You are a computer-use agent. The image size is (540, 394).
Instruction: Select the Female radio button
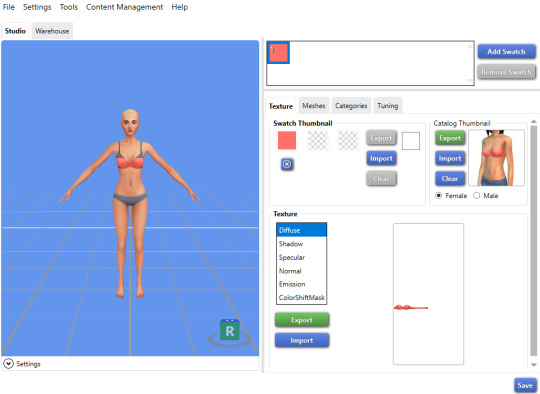coord(438,196)
